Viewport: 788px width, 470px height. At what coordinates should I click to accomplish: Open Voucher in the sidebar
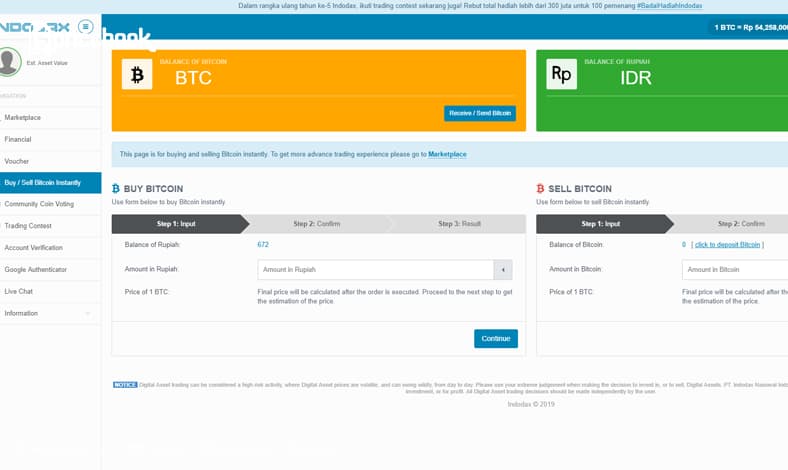(50, 161)
